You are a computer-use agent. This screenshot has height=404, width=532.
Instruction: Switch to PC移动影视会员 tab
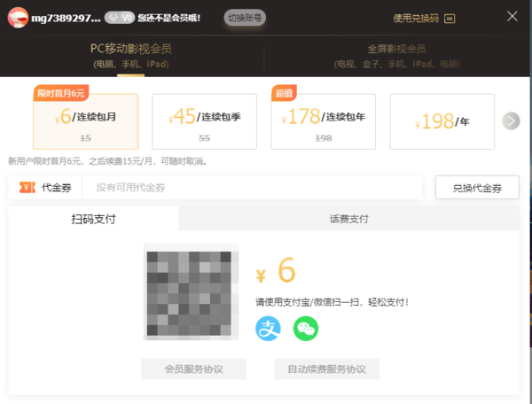click(131, 55)
